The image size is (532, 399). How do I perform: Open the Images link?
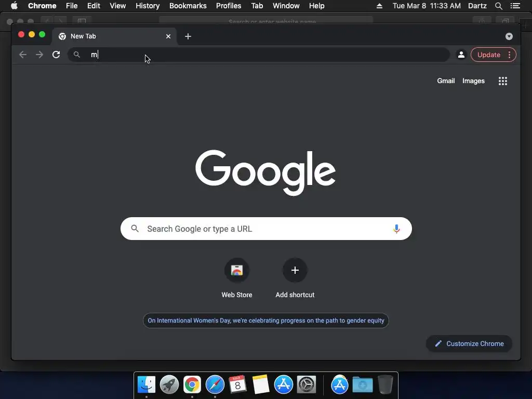click(x=473, y=81)
